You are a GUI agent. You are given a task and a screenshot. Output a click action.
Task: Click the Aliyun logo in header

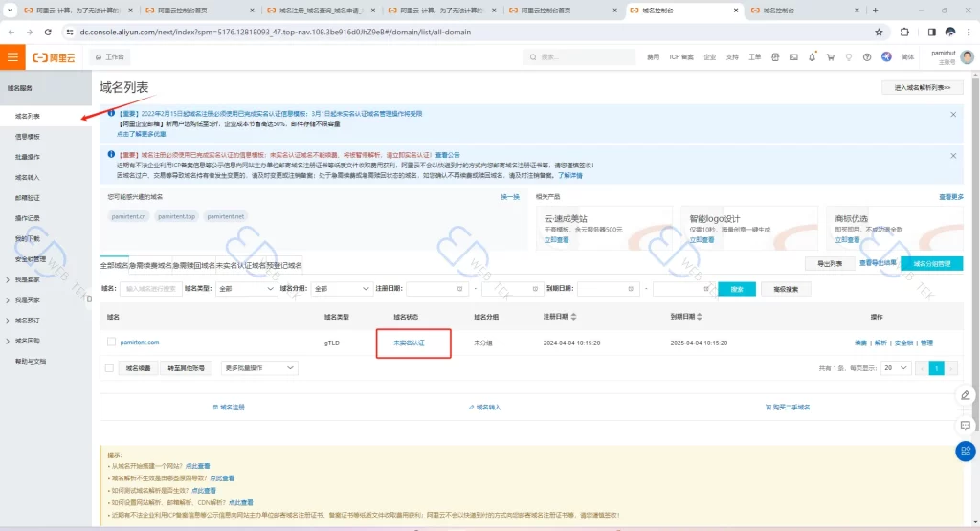[54, 57]
